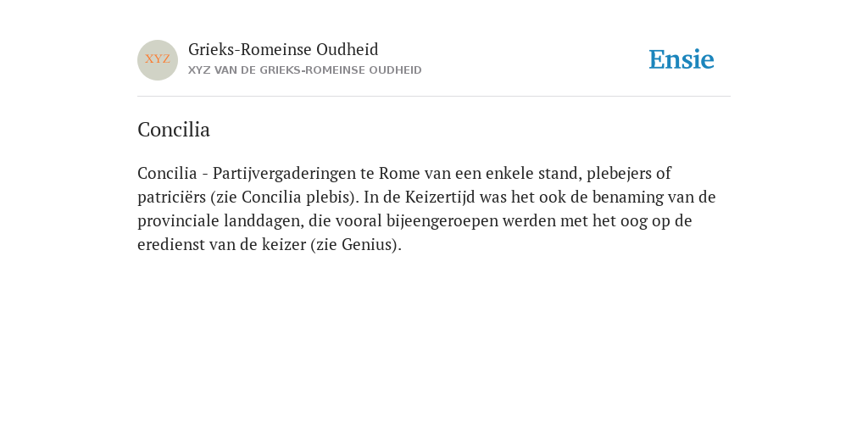Open the Ensie logo link
868x434 pixels.
point(682,59)
